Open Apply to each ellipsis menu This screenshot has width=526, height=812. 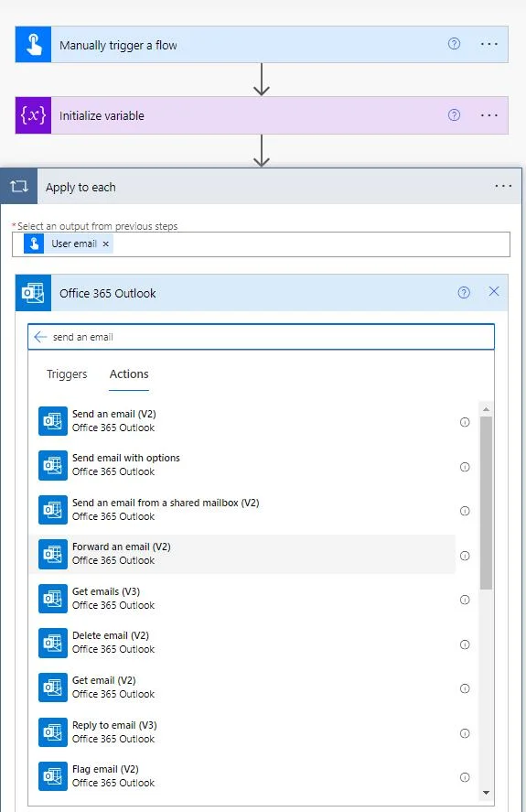point(503,186)
